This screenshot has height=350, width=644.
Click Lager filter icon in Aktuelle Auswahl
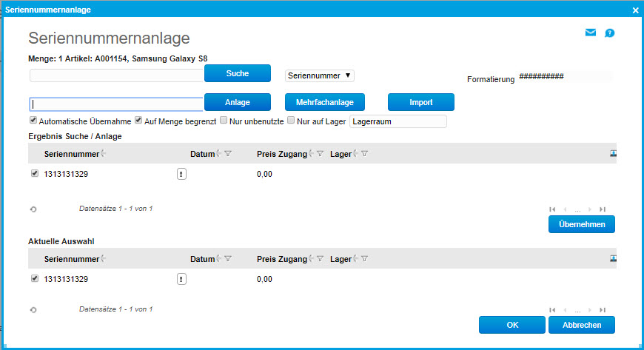(x=365, y=259)
